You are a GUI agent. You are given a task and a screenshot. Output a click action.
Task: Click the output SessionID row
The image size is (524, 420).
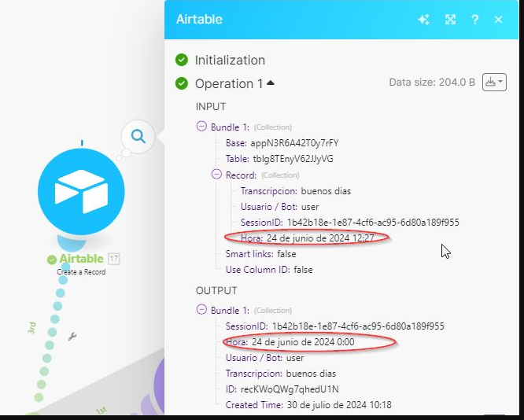pos(335,326)
